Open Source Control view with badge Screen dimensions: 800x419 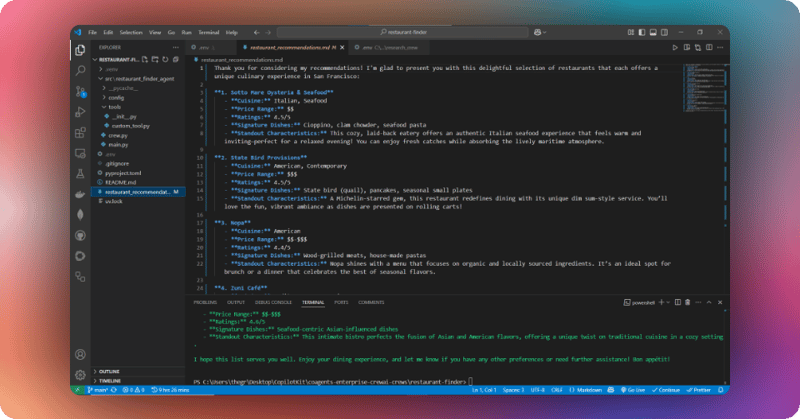click(x=80, y=91)
